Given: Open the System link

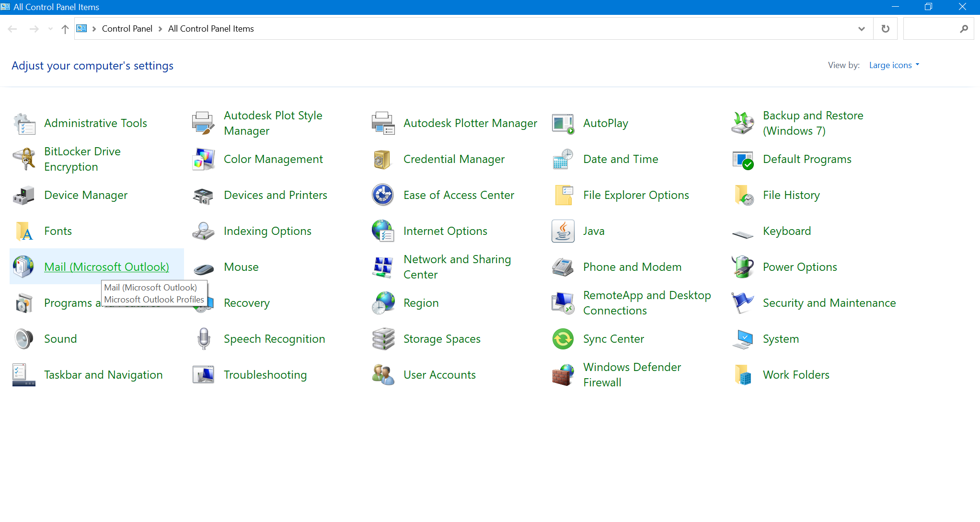Looking at the screenshot, I should point(781,339).
